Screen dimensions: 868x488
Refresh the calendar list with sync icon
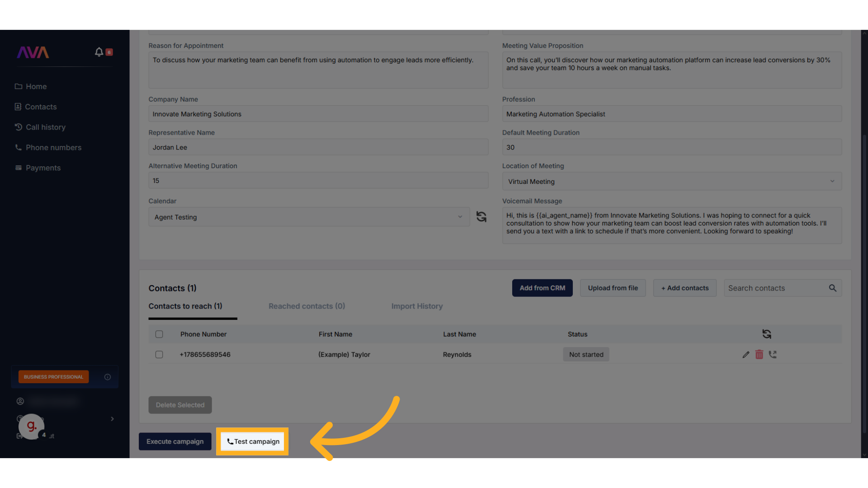pos(481,217)
